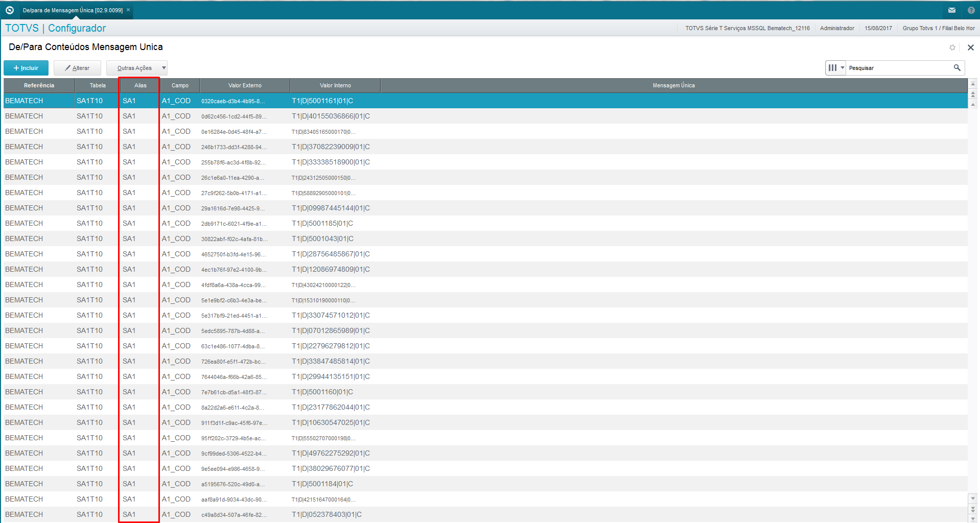980x523 pixels.
Task: Select row with T1|D|33338518900|01|C
Action: coord(485,162)
